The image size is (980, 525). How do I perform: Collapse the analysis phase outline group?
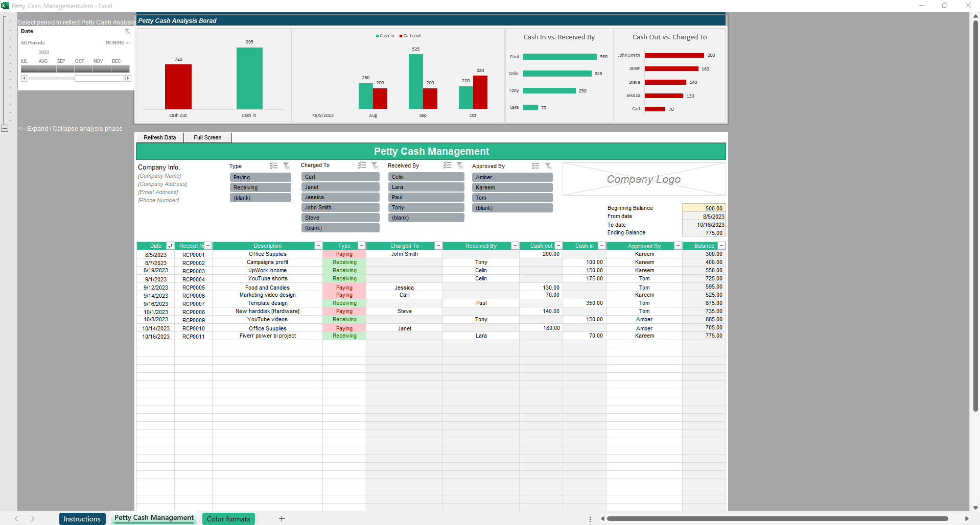5,128
